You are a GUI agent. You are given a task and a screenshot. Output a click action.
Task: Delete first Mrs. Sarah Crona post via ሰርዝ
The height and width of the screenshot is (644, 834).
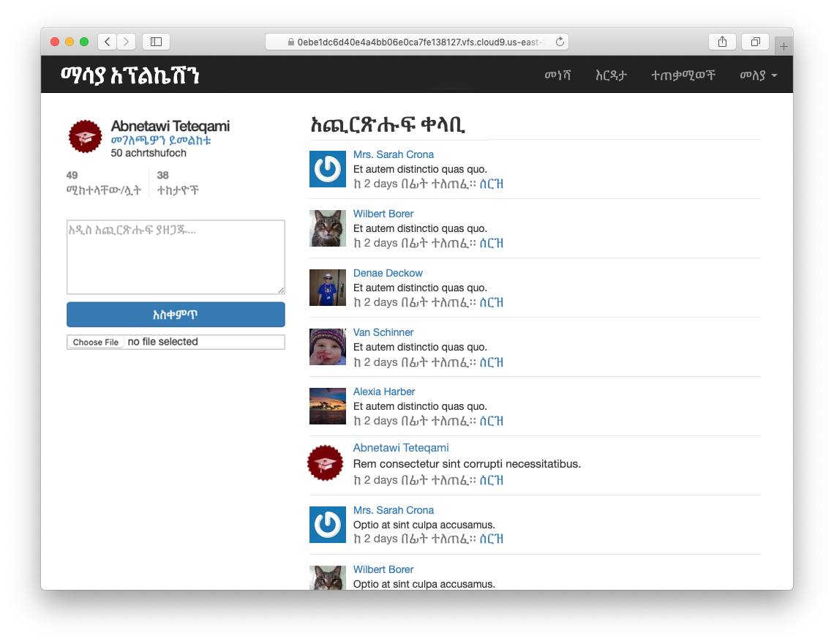pyautogui.click(x=492, y=184)
